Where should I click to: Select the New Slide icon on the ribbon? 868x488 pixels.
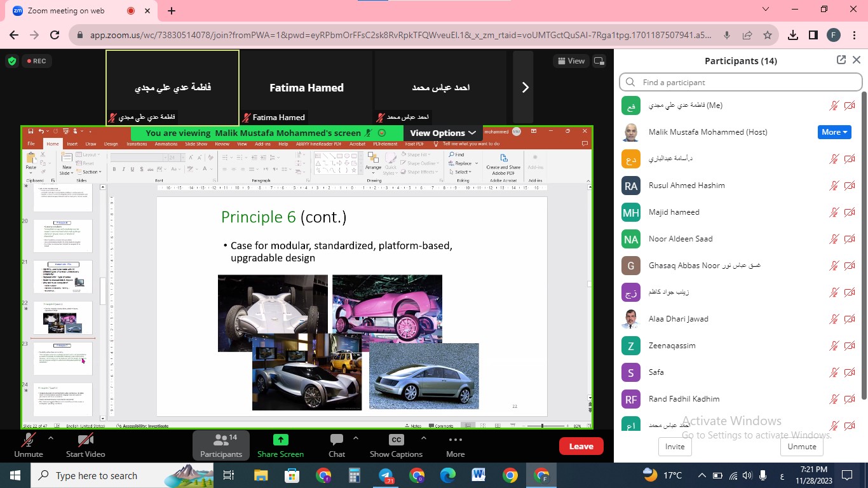(x=66, y=158)
